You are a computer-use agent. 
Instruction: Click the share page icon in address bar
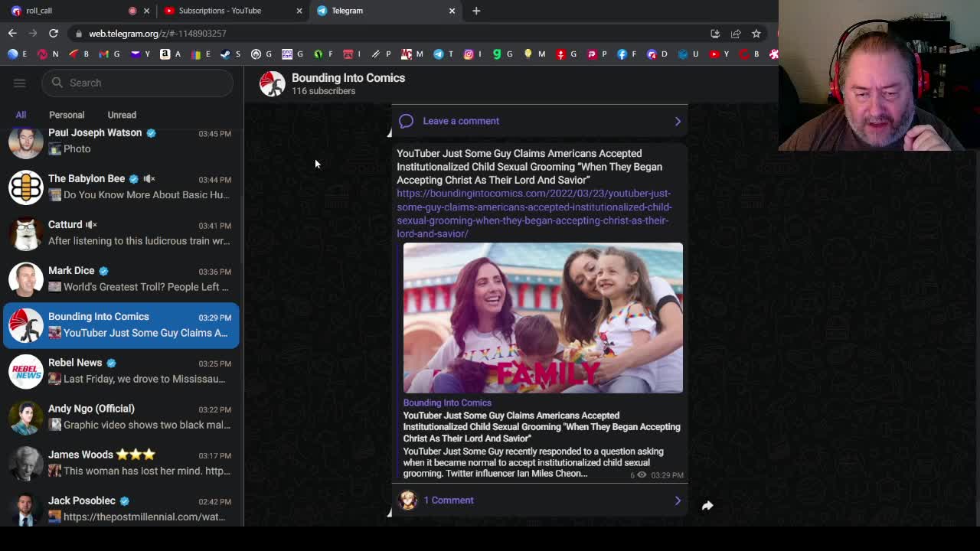tap(736, 34)
